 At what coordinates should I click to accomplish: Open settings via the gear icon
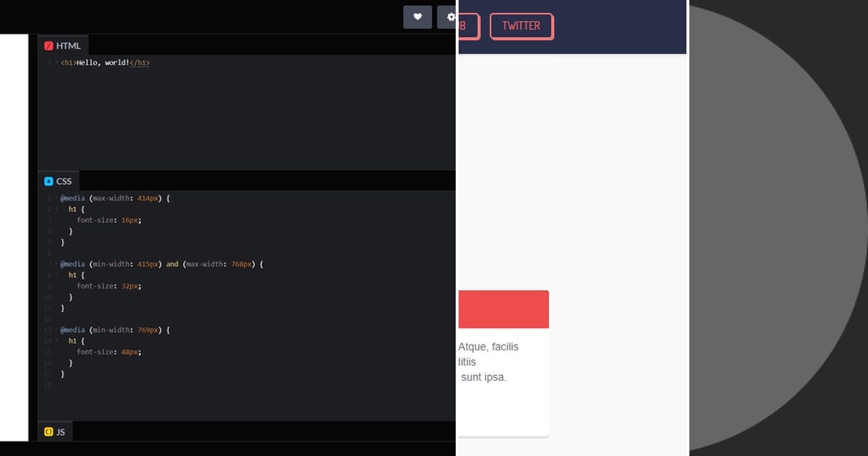click(452, 17)
